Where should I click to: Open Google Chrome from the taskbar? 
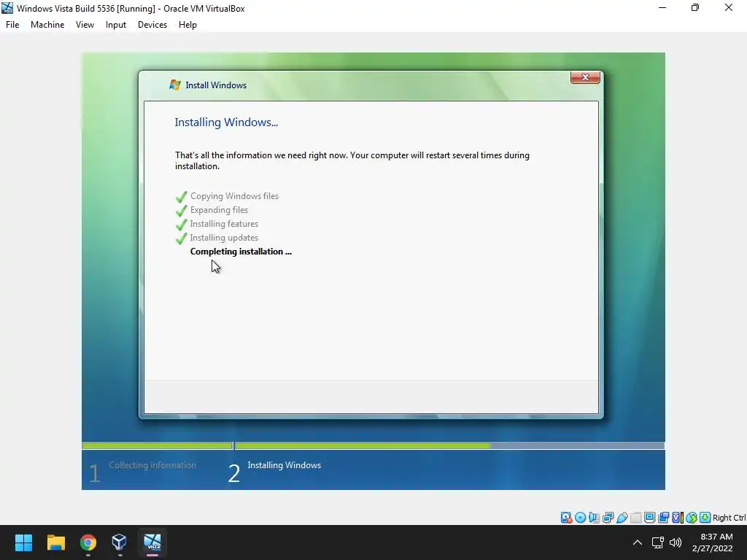tap(88, 542)
